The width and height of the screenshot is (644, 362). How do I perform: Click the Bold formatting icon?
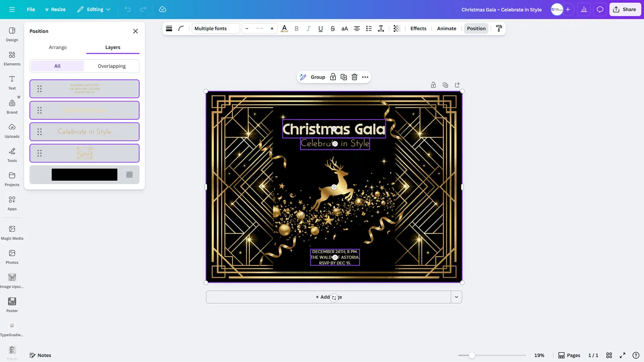point(296,29)
